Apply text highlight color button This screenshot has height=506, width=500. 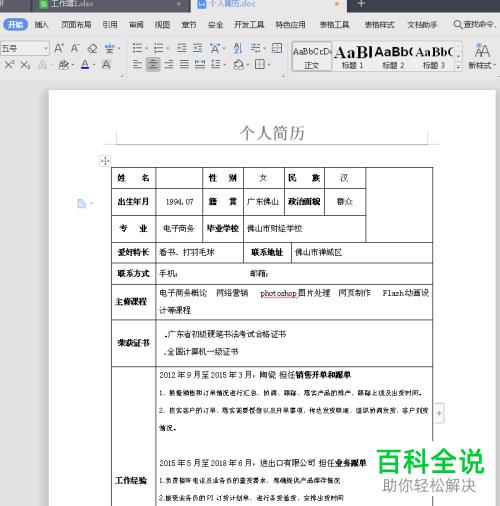tap(63, 65)
